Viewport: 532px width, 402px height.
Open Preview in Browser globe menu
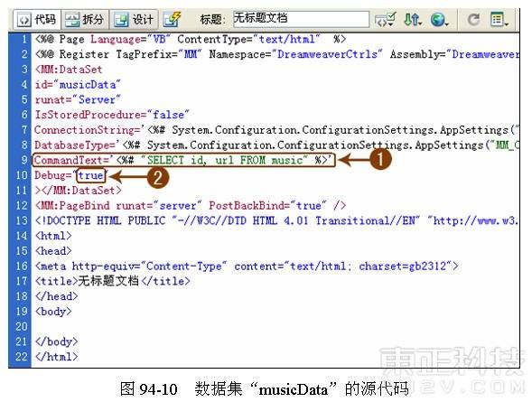[439, 19]
